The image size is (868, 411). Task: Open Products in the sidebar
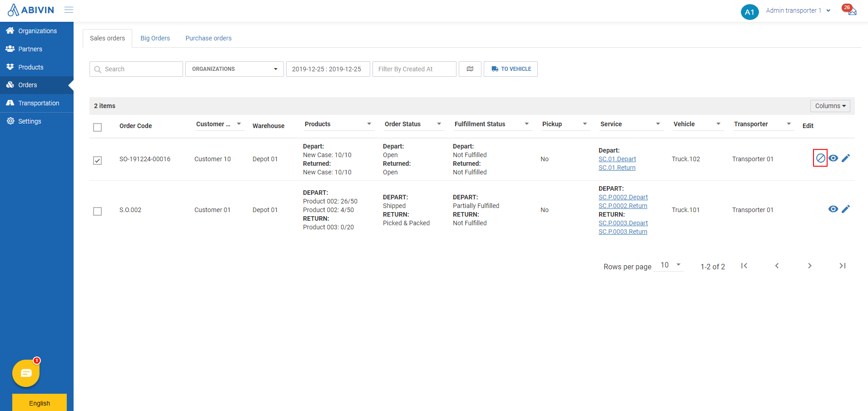point(37,67)
